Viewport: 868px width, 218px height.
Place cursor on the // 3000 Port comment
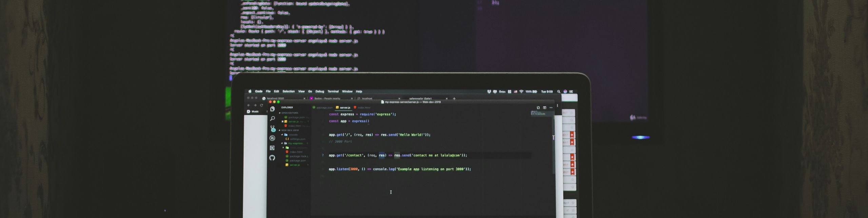pos(340,141)
